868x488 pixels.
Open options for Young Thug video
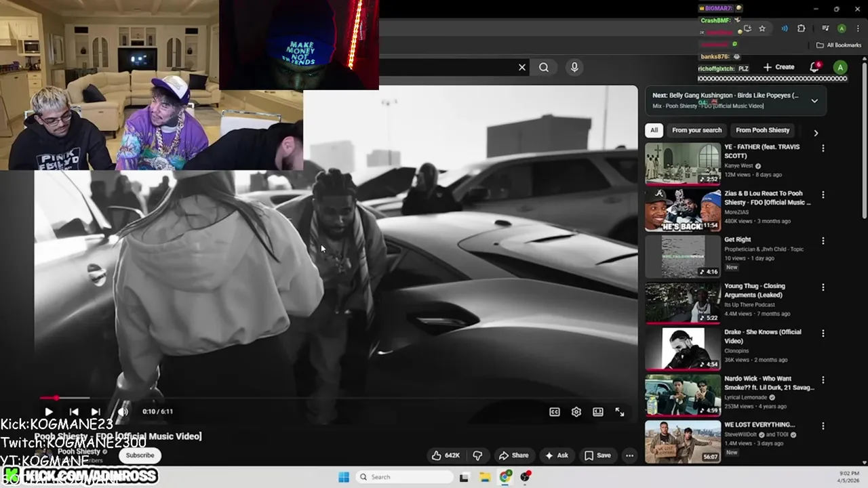[823, 287]
